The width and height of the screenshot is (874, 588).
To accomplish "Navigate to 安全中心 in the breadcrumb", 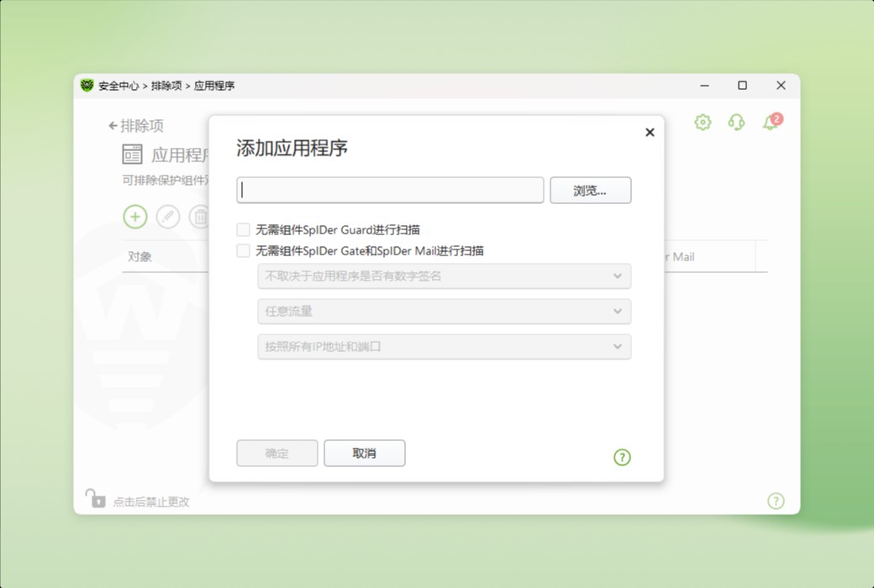I will [119, 85].
